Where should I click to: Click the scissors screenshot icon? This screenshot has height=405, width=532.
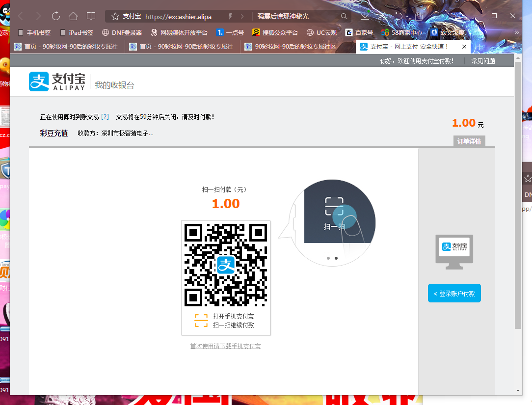click(x=382, y=16)
